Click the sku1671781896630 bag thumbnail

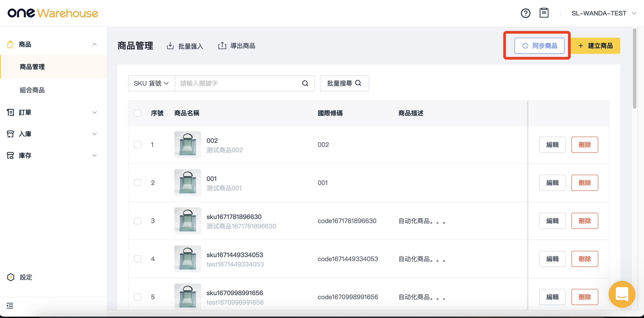(188, 221)
